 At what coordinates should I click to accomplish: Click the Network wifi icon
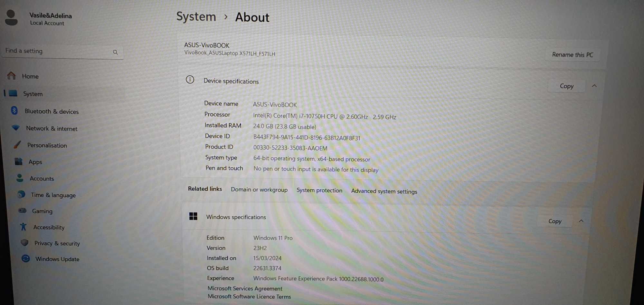15,128
